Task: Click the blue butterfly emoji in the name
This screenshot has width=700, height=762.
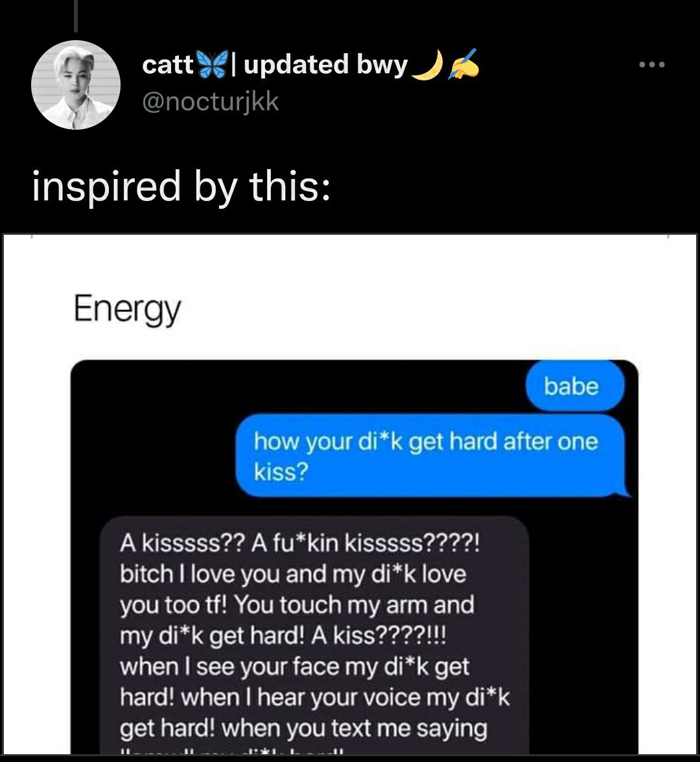Action: coord(213,65)
